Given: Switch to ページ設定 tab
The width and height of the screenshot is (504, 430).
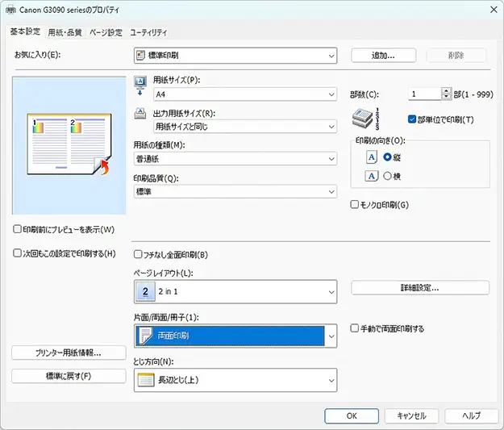Looking at the screenshot, I should [x=106, y=32].
